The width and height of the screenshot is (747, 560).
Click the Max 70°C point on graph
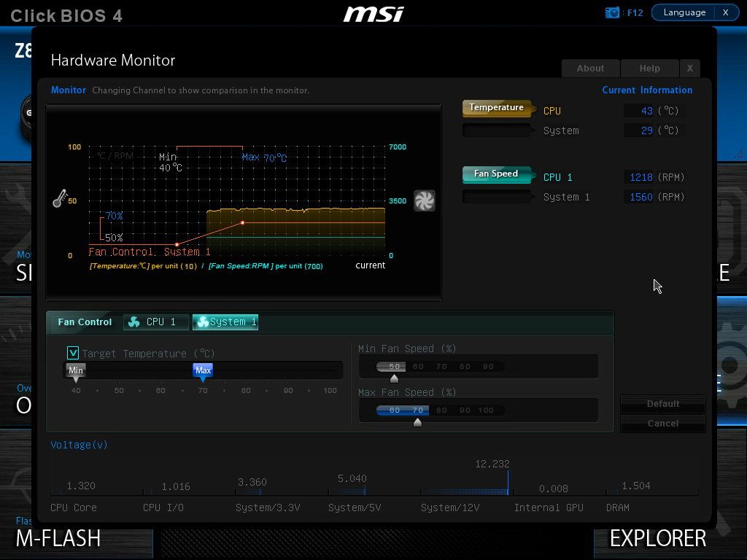[x=242, y=222]
